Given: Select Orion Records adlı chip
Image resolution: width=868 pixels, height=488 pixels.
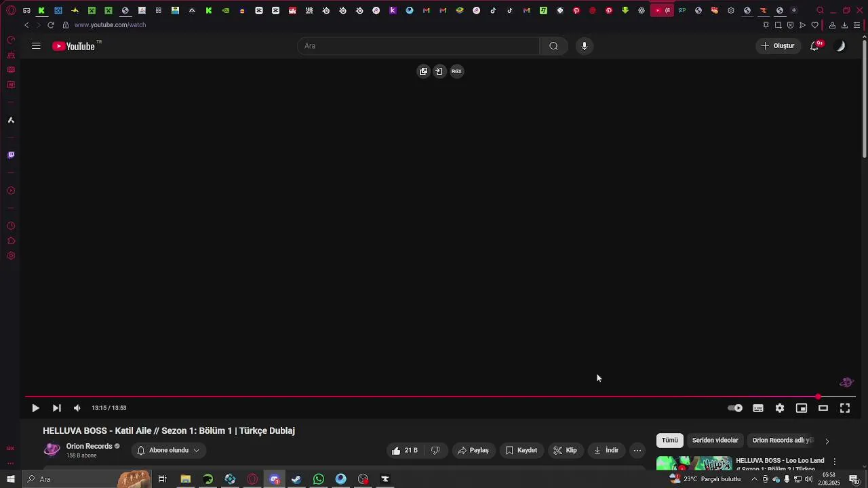Looking at the screenshot, I should [783, 441].
